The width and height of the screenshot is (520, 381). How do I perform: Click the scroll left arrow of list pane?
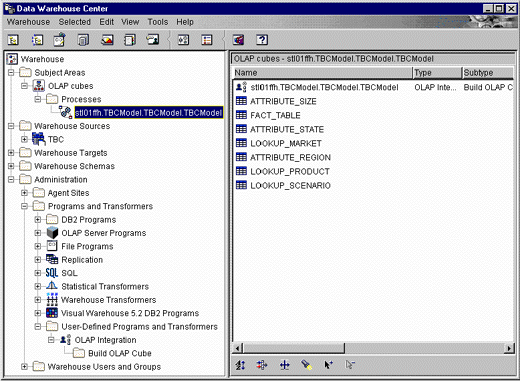tap(238, 348)
